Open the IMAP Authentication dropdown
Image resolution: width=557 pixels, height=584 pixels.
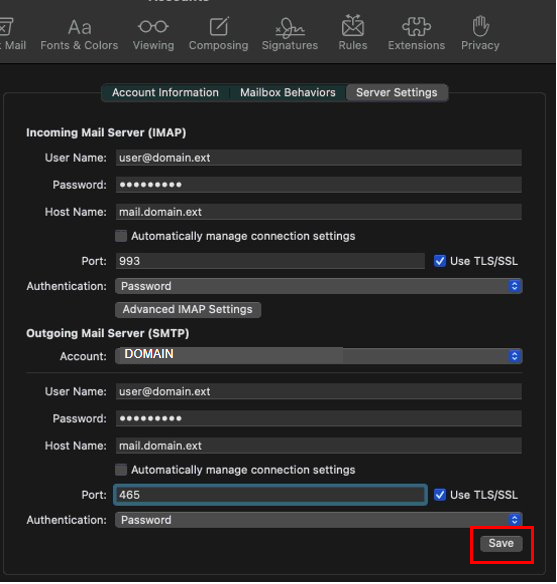(319, 286)
